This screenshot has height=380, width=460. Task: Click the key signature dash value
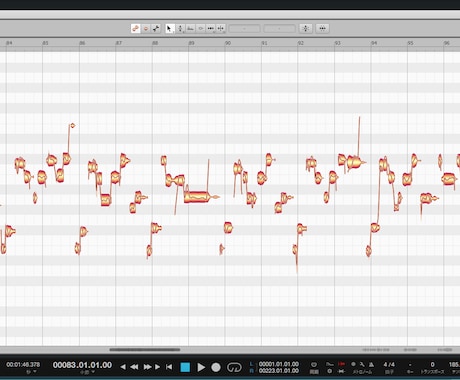[x=410, y=364]
